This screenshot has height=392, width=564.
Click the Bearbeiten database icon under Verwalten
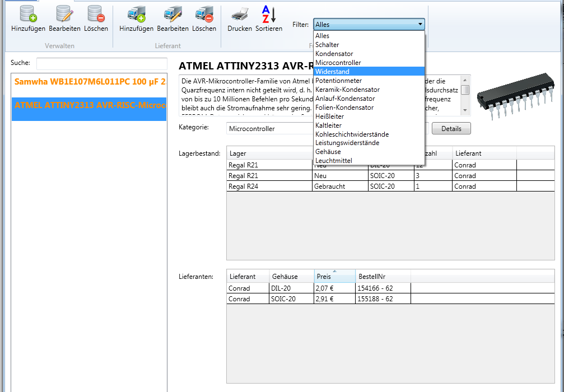click(64, 15)
